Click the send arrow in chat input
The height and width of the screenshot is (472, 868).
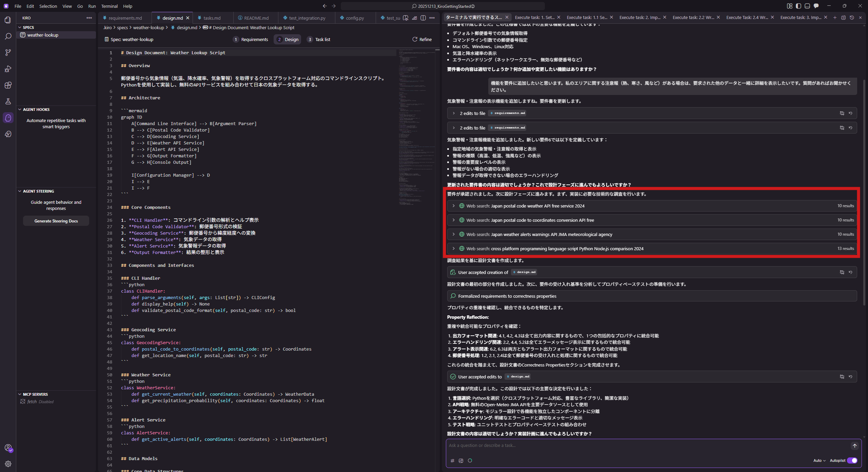coord(854,446)
